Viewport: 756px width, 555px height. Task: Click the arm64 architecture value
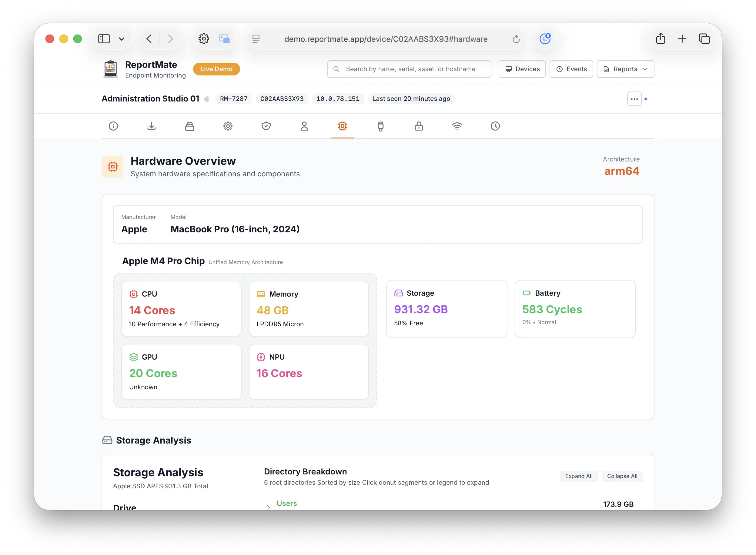tap(621, 171)
